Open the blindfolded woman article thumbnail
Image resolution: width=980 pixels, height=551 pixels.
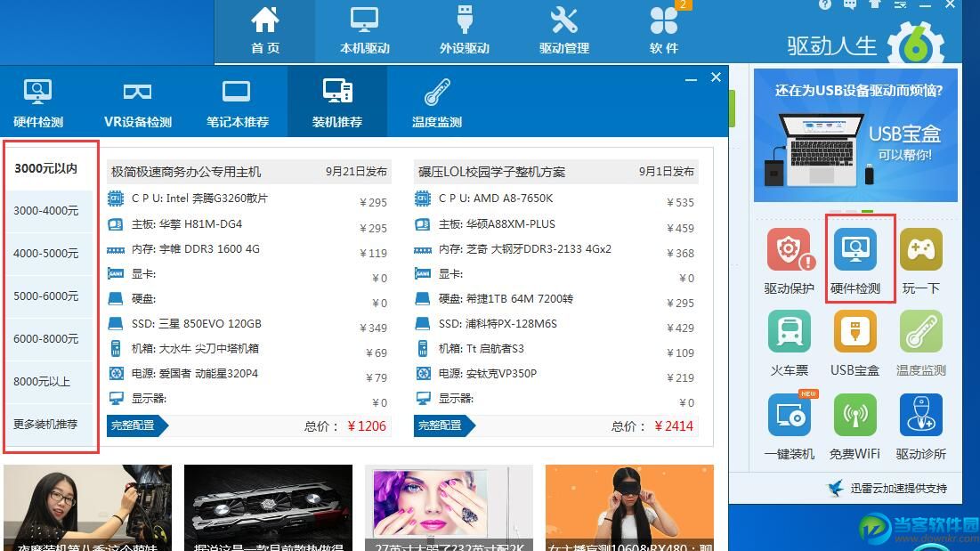(x=629, y=507)
